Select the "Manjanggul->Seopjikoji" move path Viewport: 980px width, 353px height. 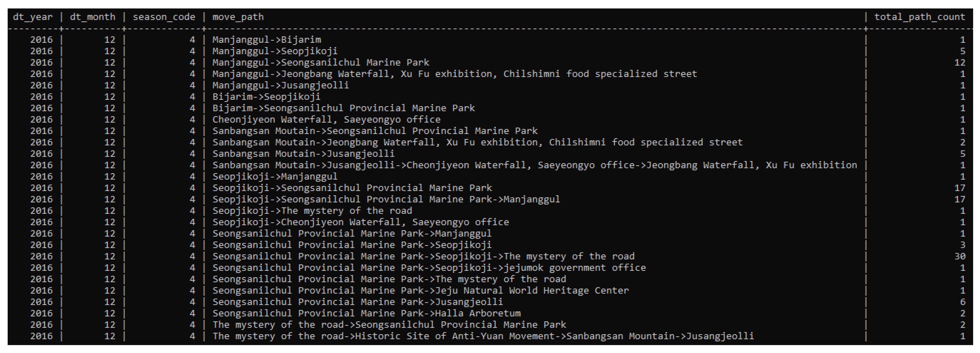tap(275, 51)
